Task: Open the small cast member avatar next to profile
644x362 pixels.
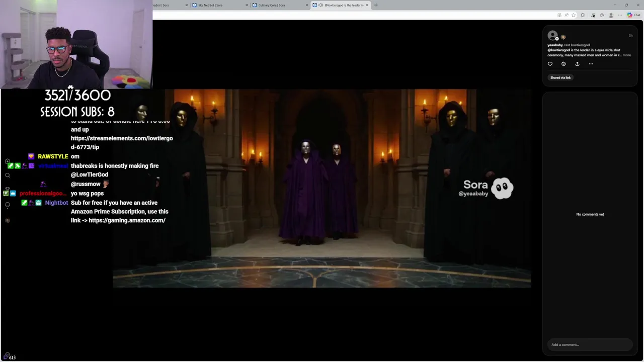Action: click(563, 37)
